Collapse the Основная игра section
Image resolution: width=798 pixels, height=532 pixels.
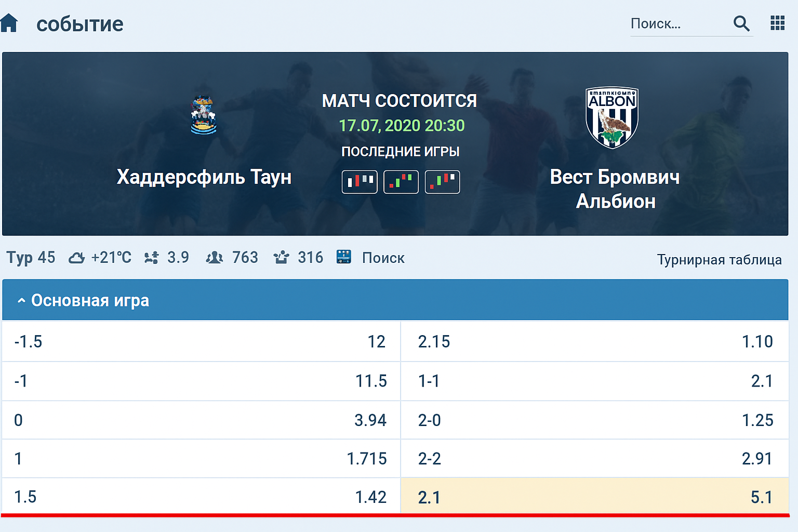21,300
